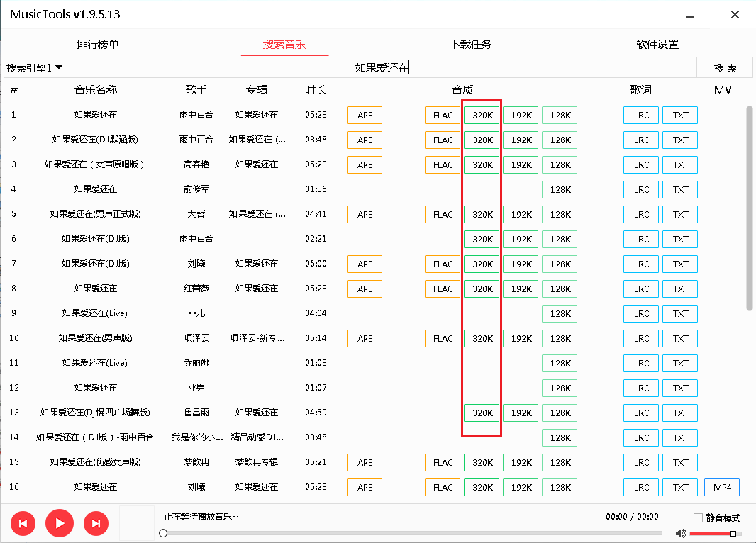Get LRC lyrics for row 11 乔丽娜
Screen dimensions: 756x543
tap(641, 363)
